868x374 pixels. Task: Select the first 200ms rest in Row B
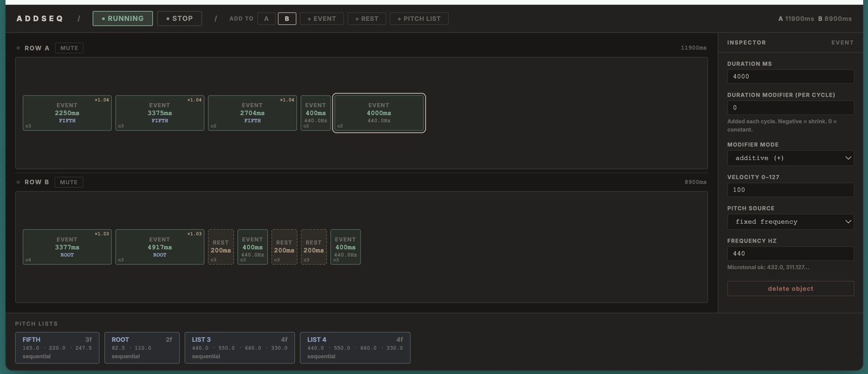point(221,247)
